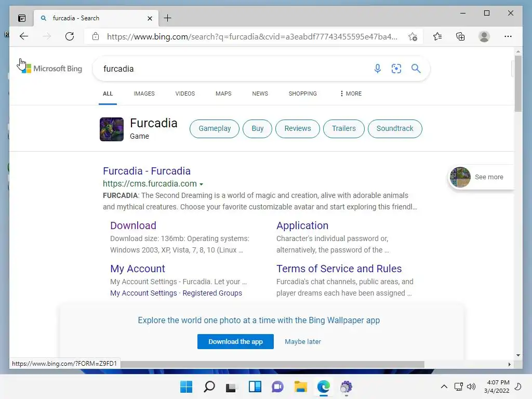Click the Reviews pill button
Screen dimensions: 532x399
click(298, 129)
